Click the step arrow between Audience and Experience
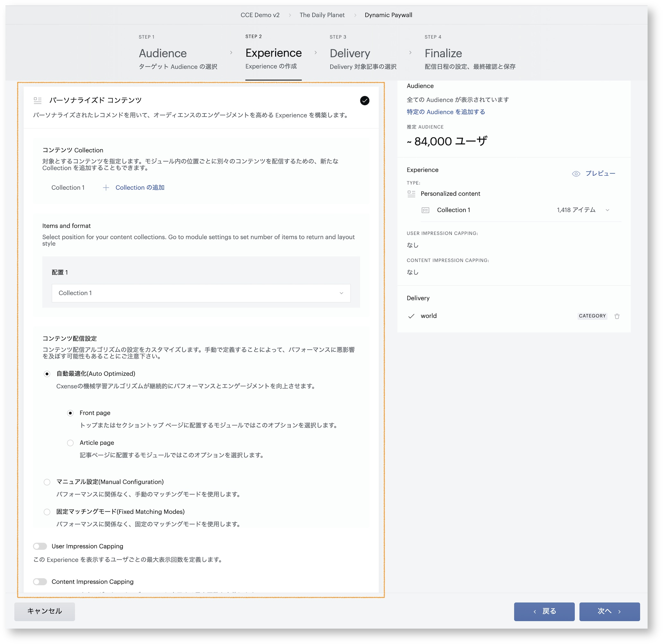Screen dimensions: 663x644 (x=231, y=52)
